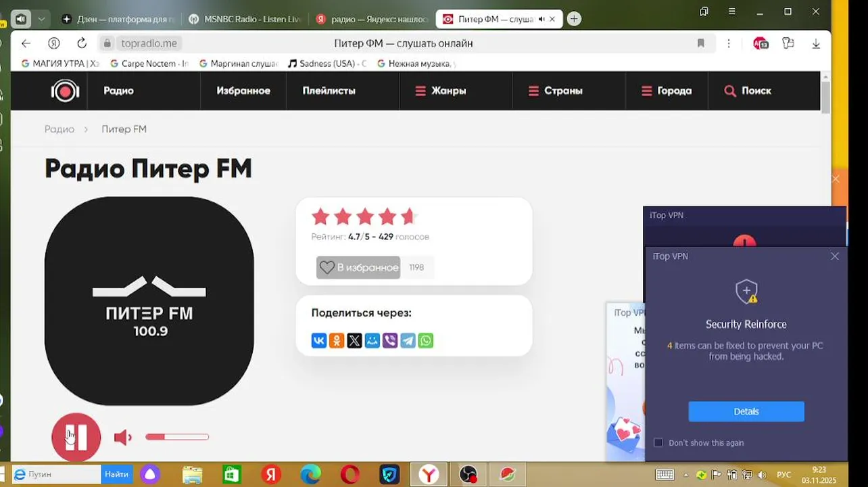Screen dimensions: 868x487
Task: Share via X (Twitter) icon
Action: pos(354,341)
